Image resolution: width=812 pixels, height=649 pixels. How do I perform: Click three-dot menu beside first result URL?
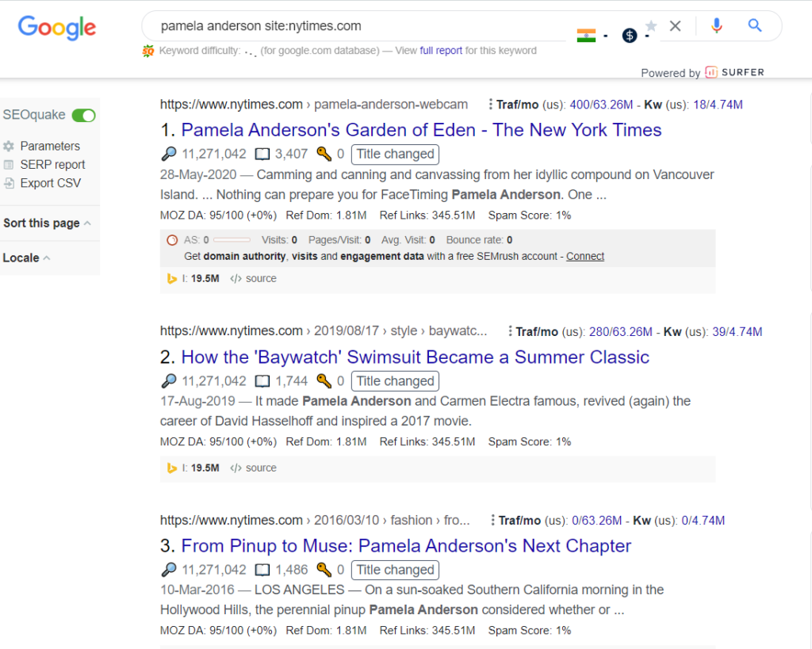(x=490, y=105)
